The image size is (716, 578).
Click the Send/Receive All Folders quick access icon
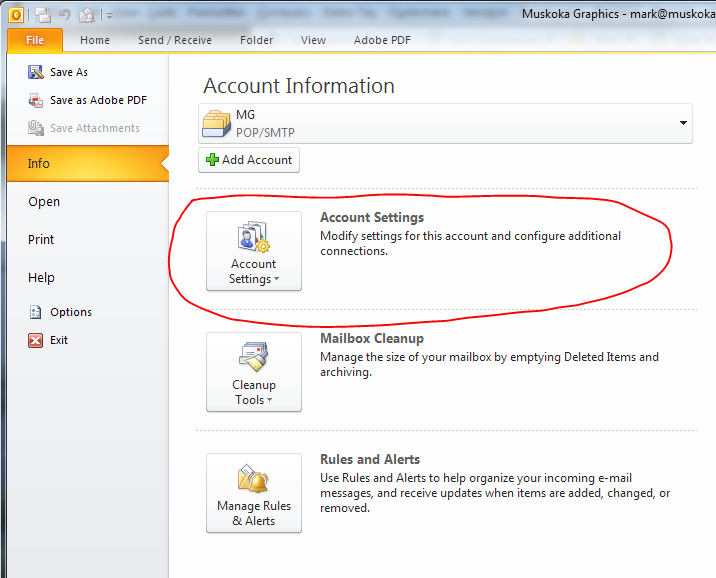tap(43, 16)
